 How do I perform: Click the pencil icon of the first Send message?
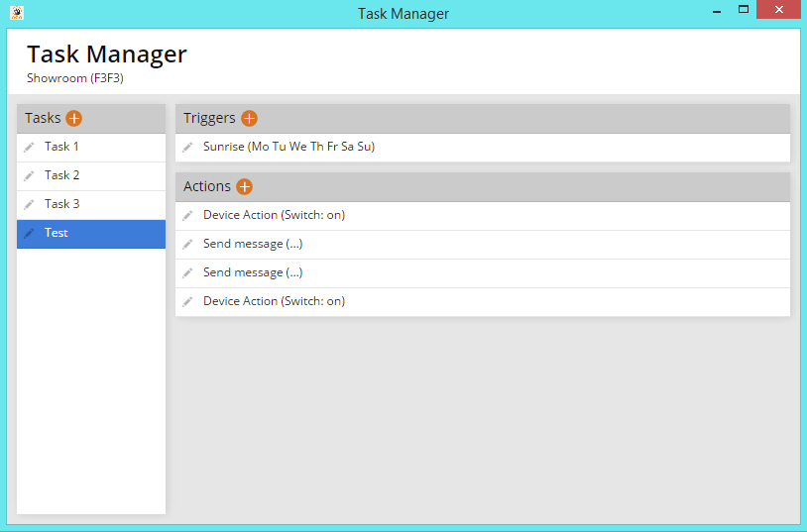click(188, 245)
